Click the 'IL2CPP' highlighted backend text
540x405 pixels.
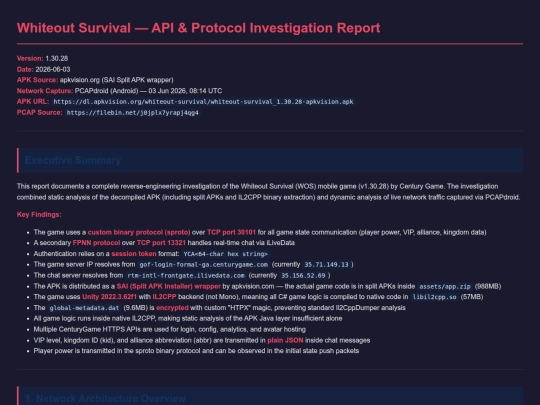point(164,297)
